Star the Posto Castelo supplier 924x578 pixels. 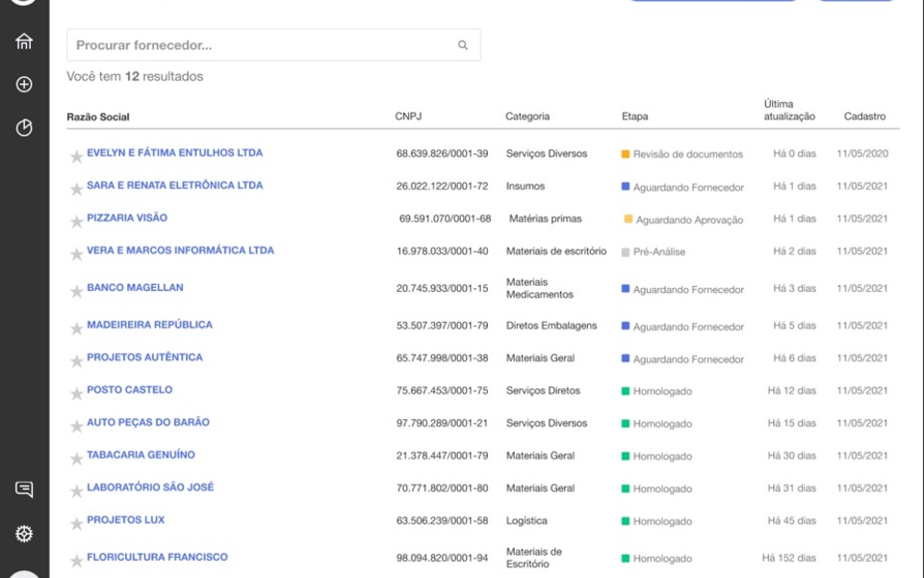pos(76,393)
